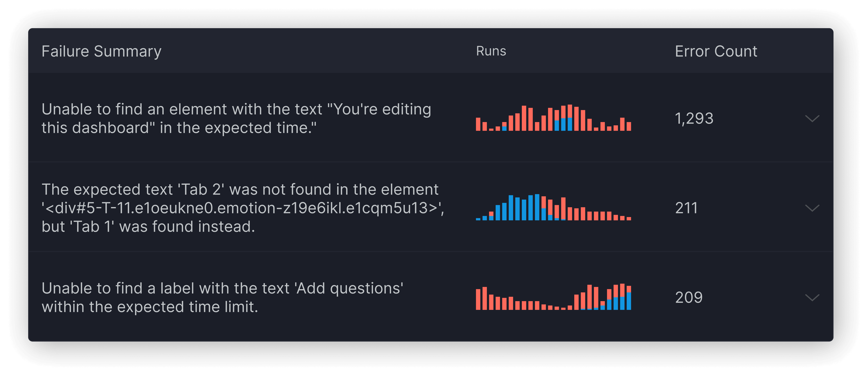868x376 pixels.
Task: Click the Runs column header
Action: [x=491, y=51]
